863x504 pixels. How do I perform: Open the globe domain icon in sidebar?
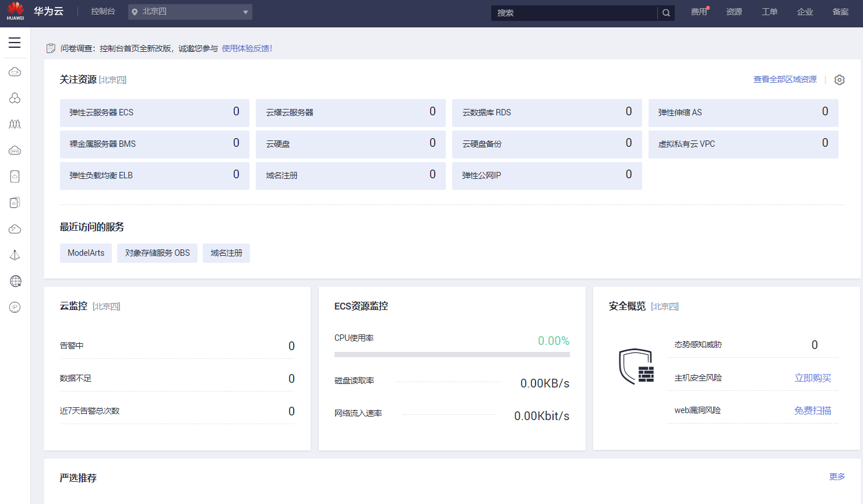pos(15,281)
